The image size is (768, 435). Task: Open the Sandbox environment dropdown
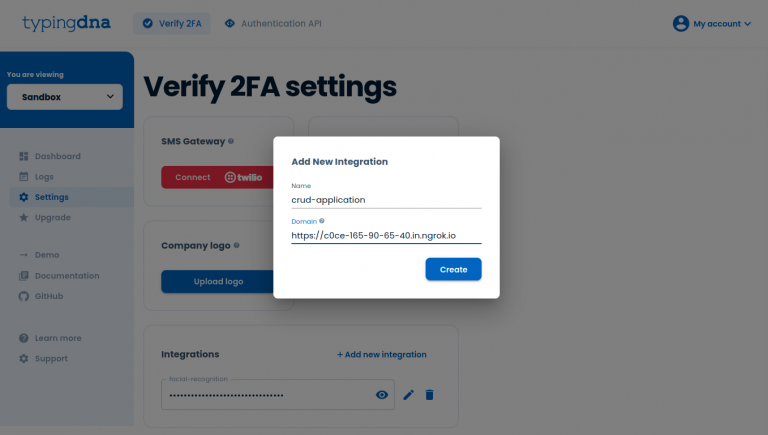(65, 97)
